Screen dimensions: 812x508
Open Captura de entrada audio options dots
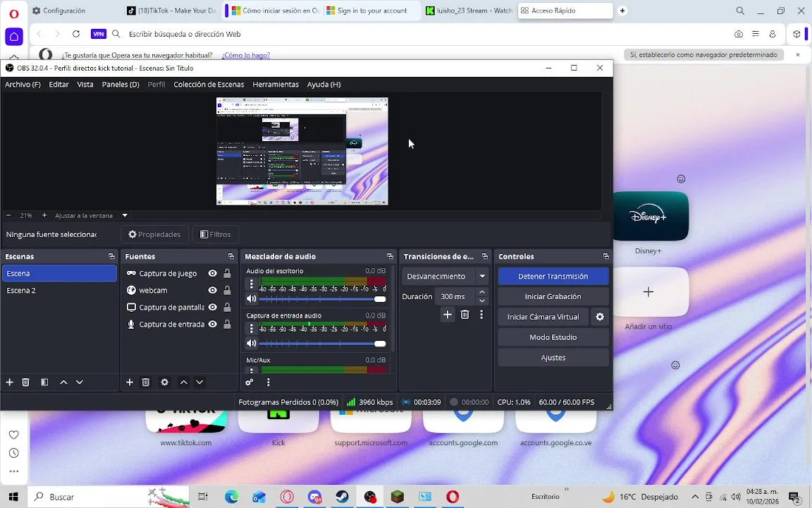pyautogui.click(x=252, y=328)
